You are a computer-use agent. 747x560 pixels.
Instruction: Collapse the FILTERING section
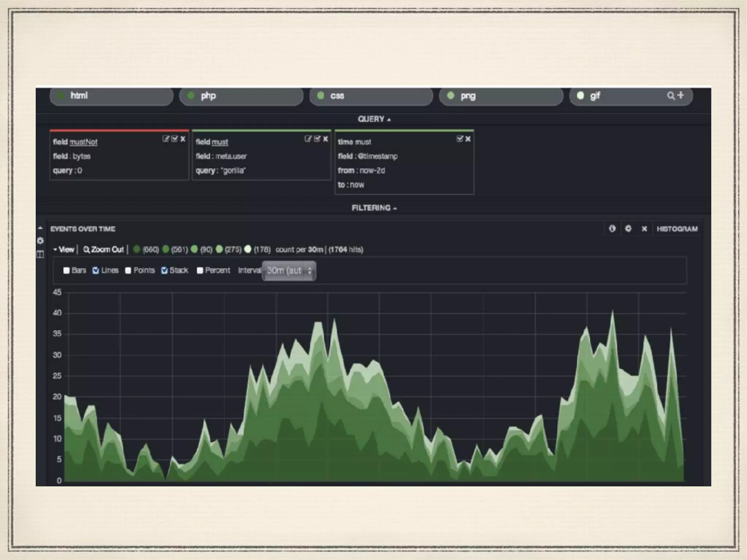point(373,208)
